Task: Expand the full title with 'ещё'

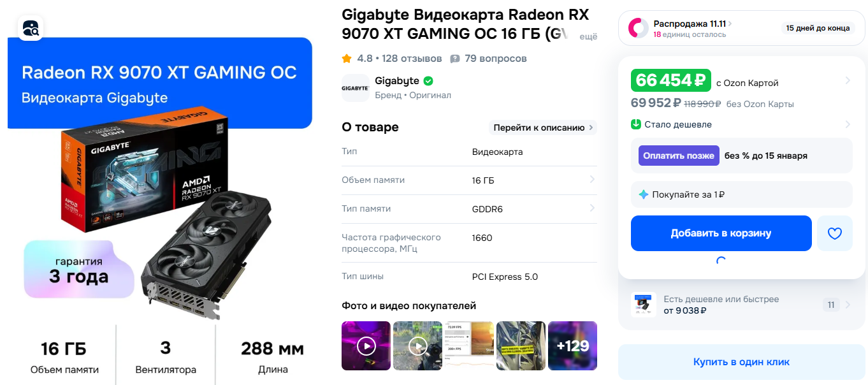Action: [x=588, y=37]
